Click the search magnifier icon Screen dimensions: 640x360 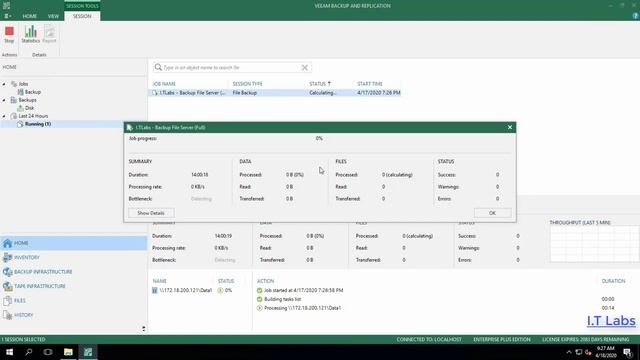coord(158,67)
